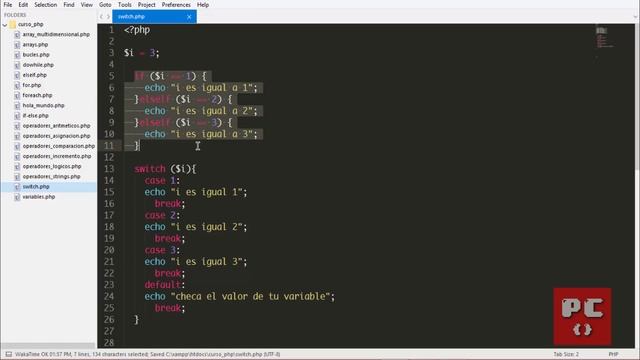Open elseif.php in sidebar
This screenshot has height=360, width=640.
click(35, 75)
